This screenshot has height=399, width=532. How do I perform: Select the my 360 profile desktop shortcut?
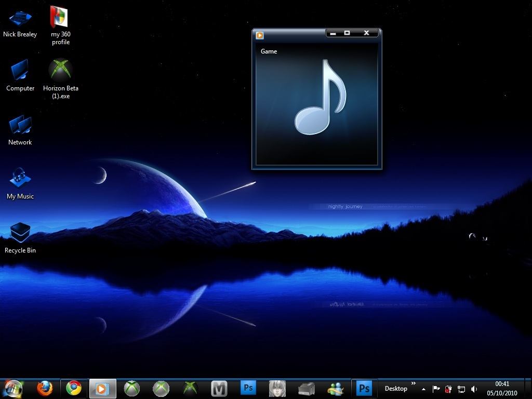click(x=60, y=17)
